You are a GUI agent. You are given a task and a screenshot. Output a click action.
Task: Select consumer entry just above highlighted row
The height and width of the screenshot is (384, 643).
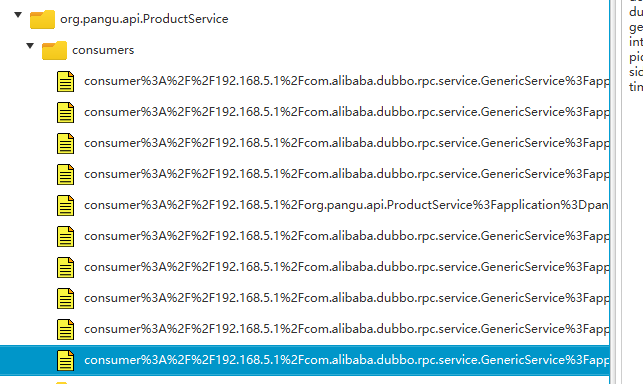tap(347, 329)
